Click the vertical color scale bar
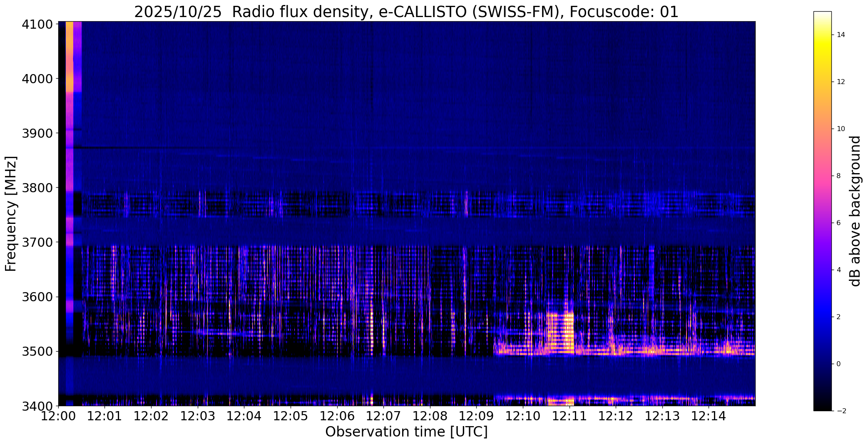This screenshot has height=444, width=868. pos(822,211)
